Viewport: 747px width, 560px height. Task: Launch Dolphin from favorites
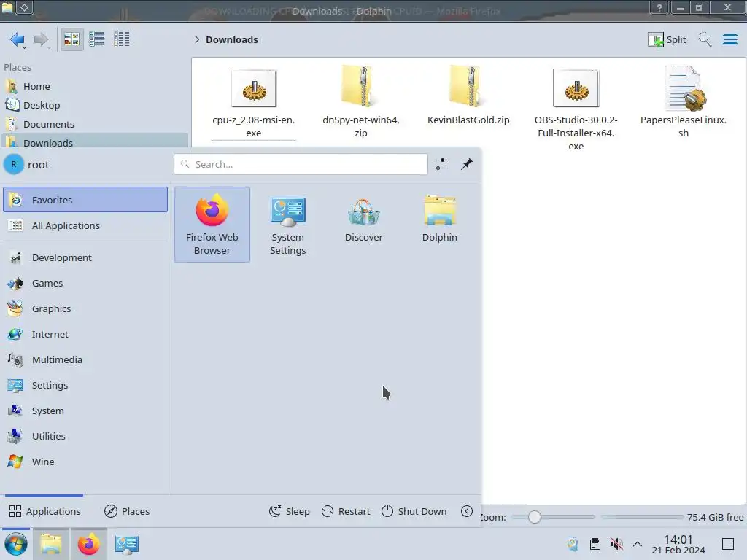point(439,225)
